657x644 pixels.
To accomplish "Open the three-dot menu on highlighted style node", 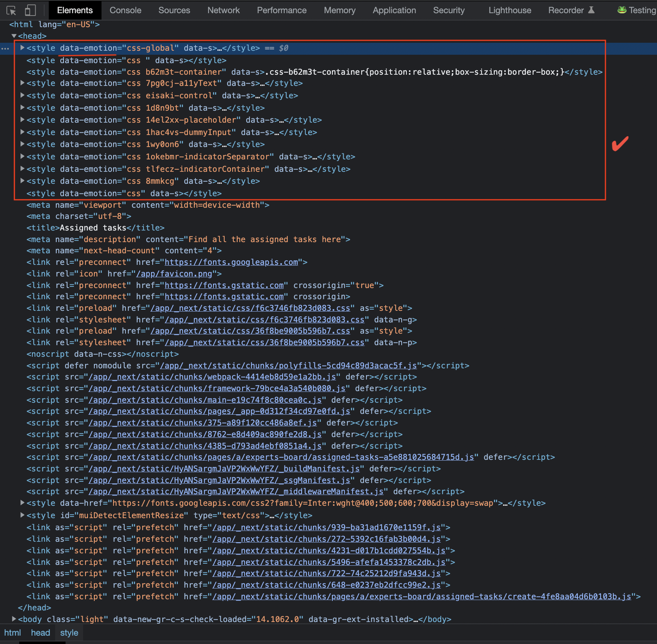I will pyautogui.click(x=5, y=48).
